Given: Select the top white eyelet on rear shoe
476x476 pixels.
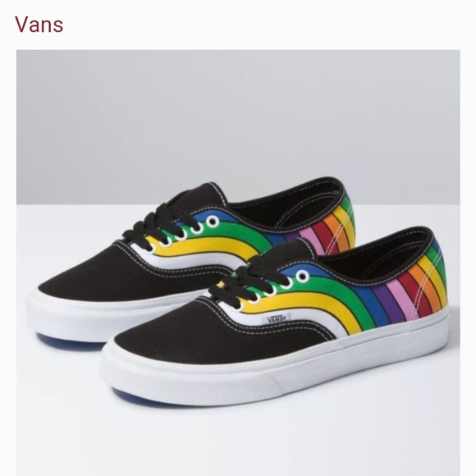Looking at the screenshot, I should 213,221.
